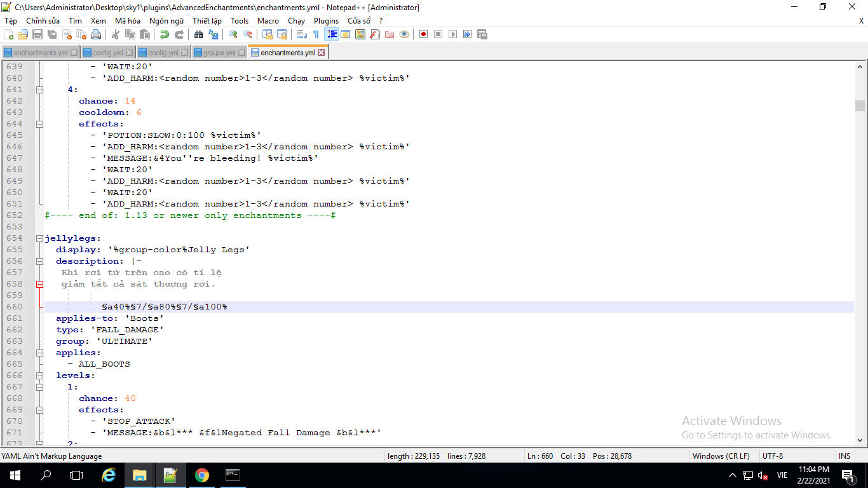Click the New file toolbar icon
This screenshot has height=488, width=868.
[9, 34]
